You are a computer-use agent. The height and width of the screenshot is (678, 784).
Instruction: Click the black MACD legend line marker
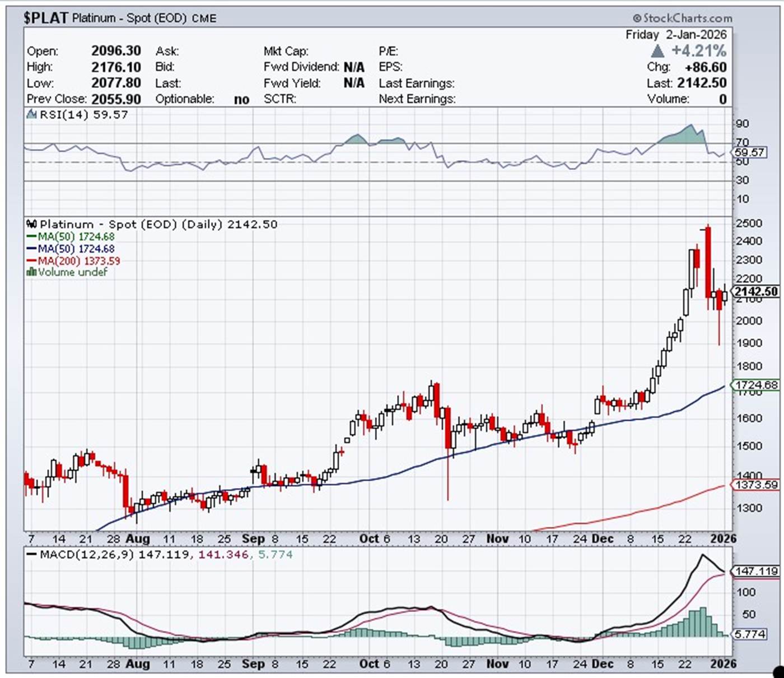coord(31,554)
